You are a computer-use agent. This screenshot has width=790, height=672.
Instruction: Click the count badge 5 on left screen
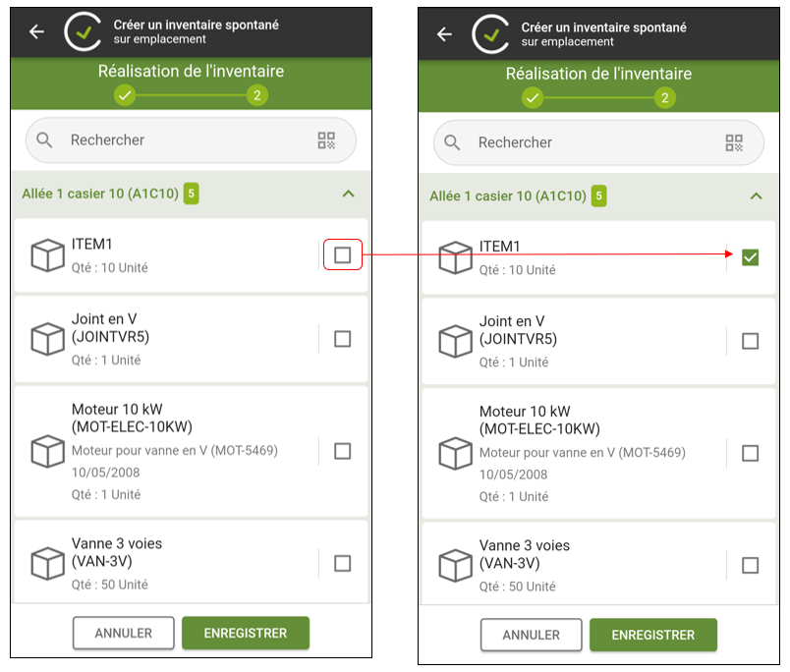191,194
